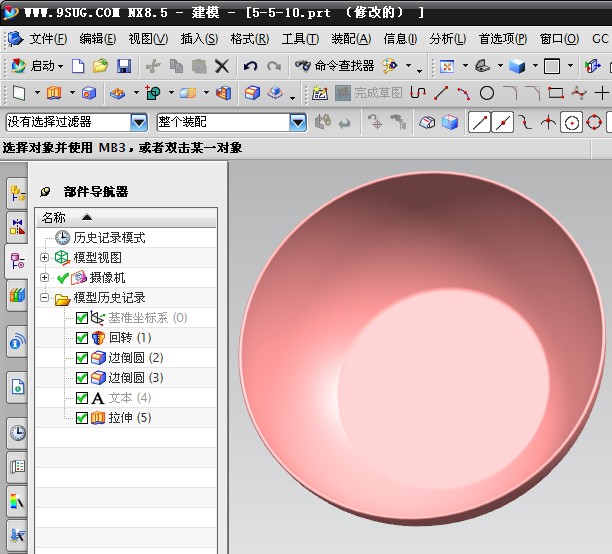Open the 视图(V) menu
612x554 pixels.
coord(148,39)
